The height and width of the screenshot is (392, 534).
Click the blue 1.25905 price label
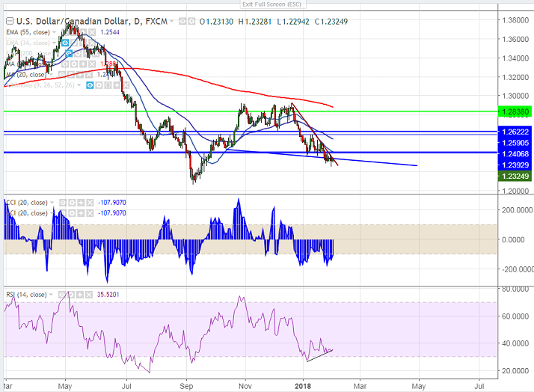click(x=515, y=143)
